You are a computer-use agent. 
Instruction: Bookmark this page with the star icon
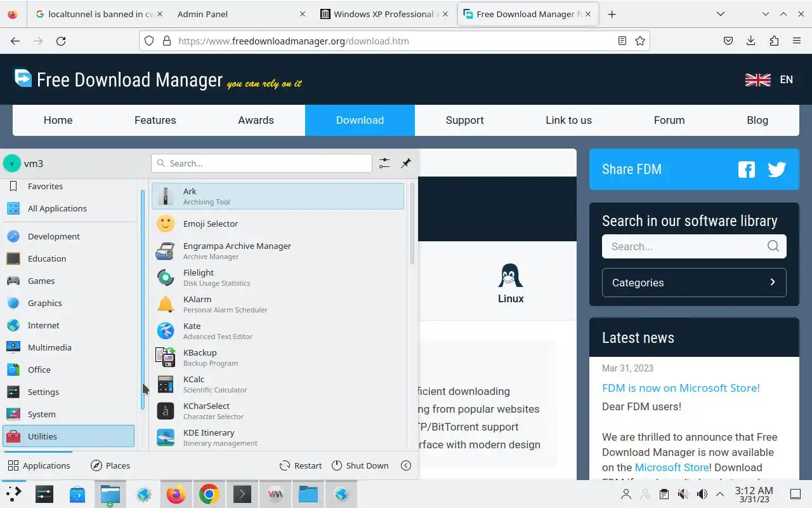tap(640, 41)
